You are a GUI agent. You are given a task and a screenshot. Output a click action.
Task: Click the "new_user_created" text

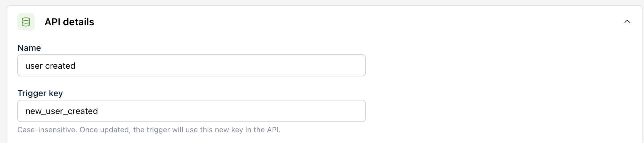[x=61, y=111]
